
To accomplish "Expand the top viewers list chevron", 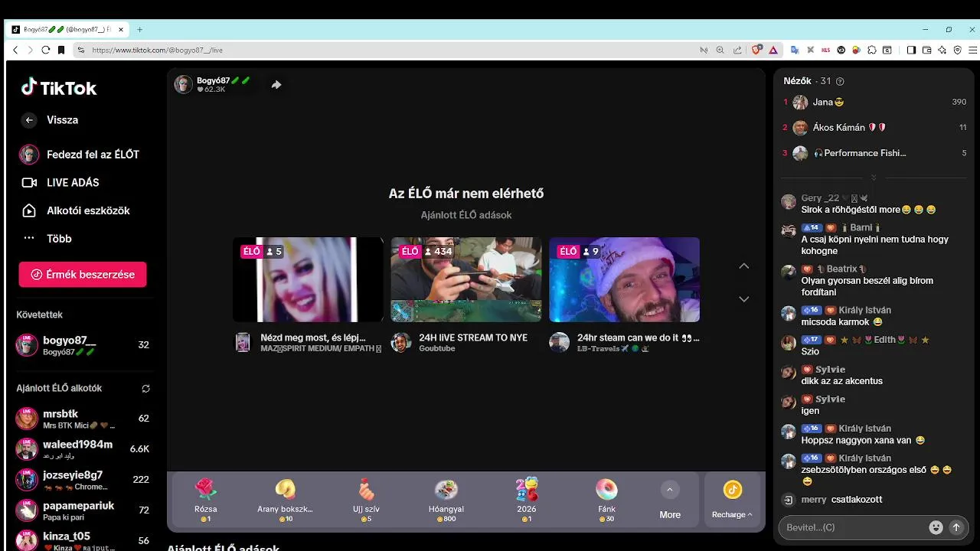I will coord(874,178).
